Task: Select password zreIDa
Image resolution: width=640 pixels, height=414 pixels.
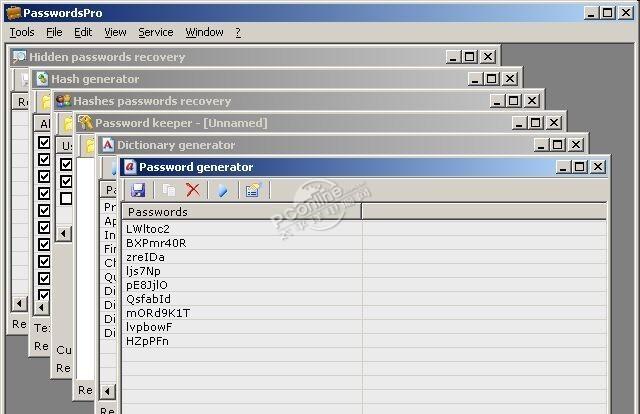Action: tap(145, 257)
